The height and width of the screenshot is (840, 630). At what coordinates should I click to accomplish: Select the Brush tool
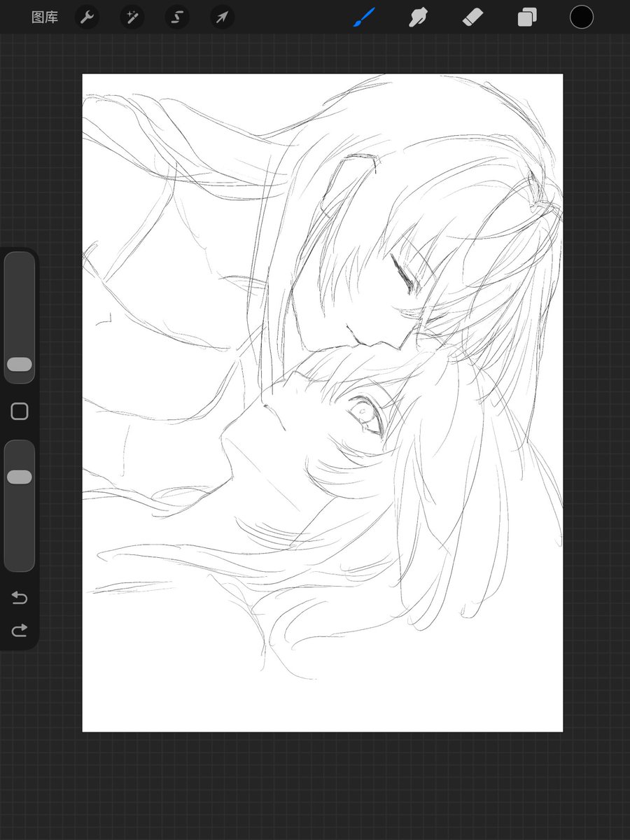[x=364, y=17]
